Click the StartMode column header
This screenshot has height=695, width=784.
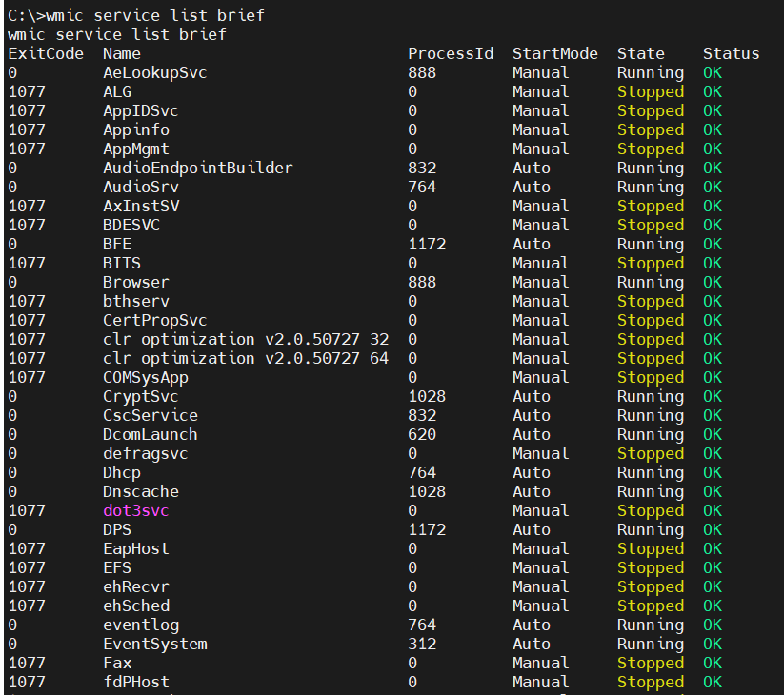coord(555,53)
